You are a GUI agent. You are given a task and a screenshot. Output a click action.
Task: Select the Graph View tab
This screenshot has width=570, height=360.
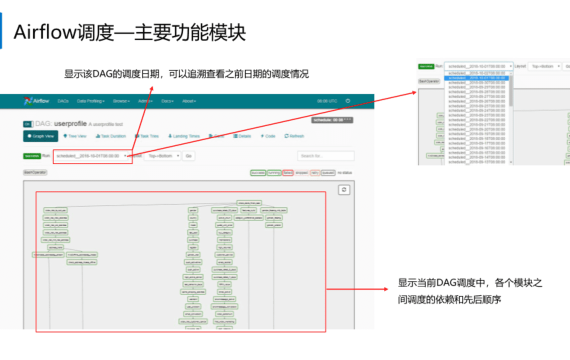pyautogui.click(x=40, y=136)
